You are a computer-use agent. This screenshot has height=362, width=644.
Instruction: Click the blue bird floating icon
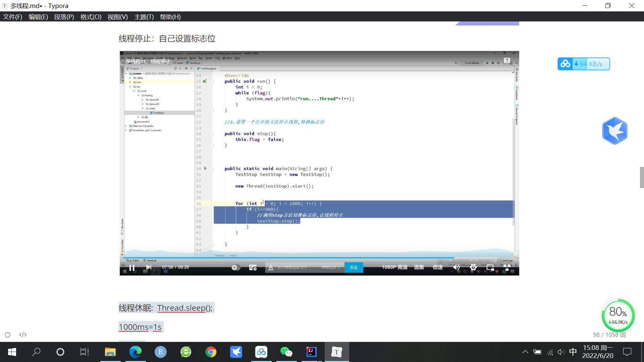click(x=614, y=131)
